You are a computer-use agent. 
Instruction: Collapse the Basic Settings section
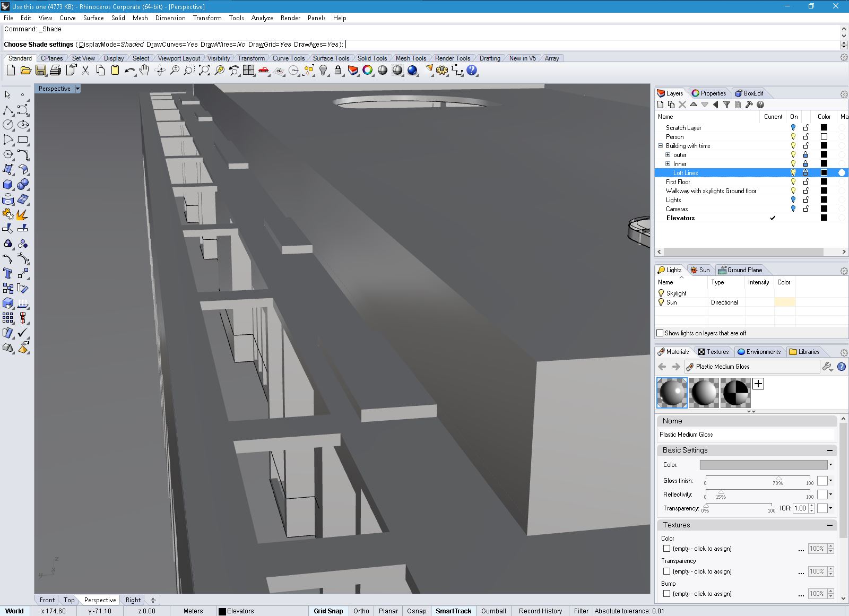[829, 450]
